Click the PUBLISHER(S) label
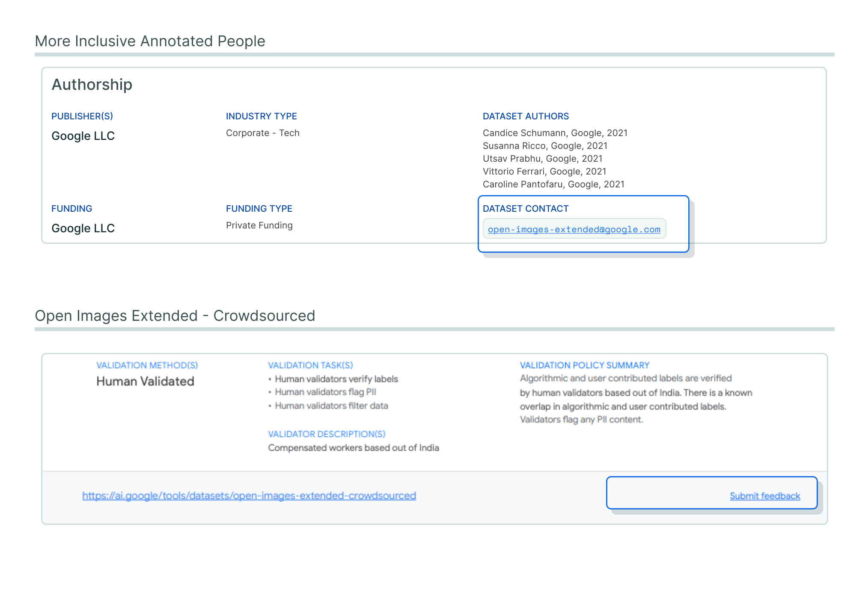 coord(82,116)
